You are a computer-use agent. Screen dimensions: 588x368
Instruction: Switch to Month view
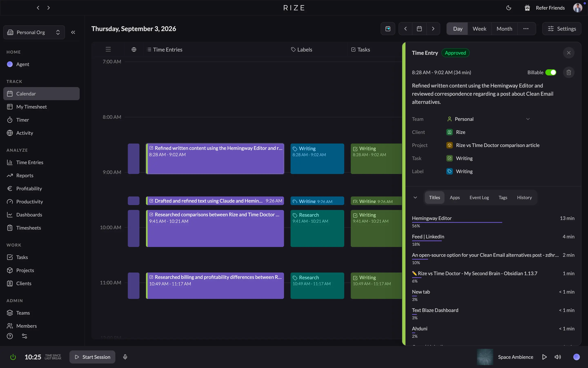click(x=504, y=29)
